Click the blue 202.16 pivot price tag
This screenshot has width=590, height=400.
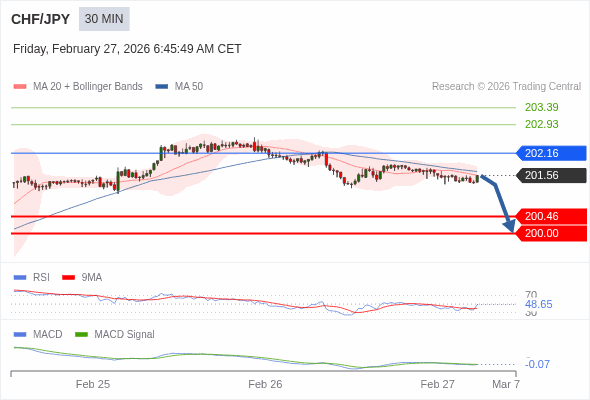[551, 153]
